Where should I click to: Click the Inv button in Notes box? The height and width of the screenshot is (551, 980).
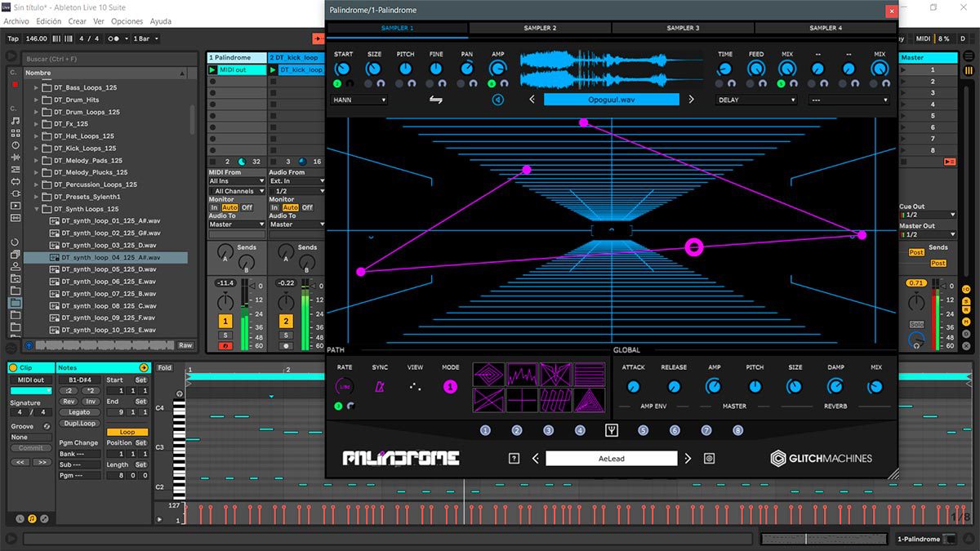pyautogui.click(x=91, y=402)
